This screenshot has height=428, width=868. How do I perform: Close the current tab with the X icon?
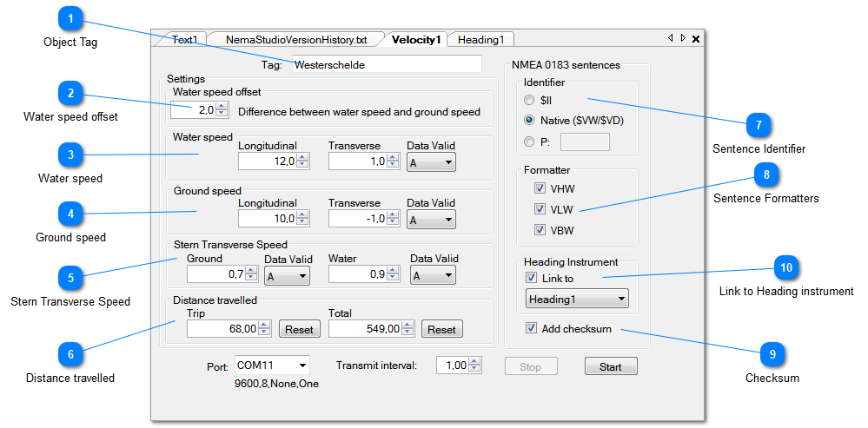pyautogui.click(x=696, y=39)
